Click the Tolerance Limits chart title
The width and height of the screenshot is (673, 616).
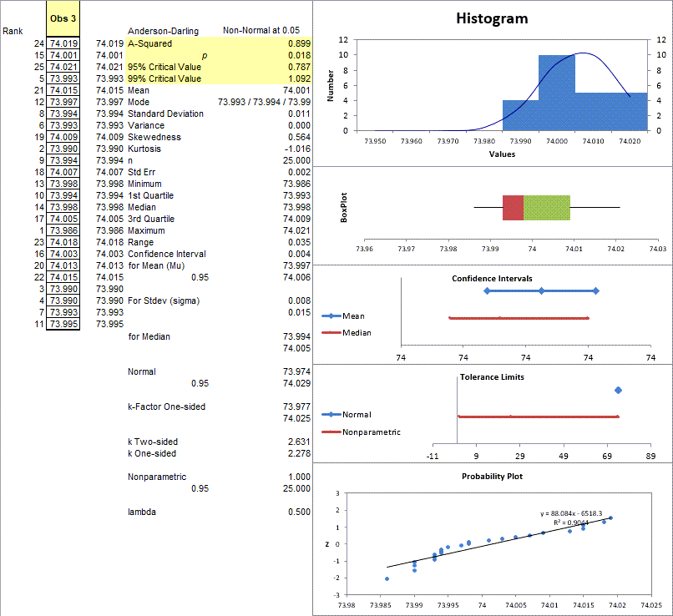coord(492,376)
